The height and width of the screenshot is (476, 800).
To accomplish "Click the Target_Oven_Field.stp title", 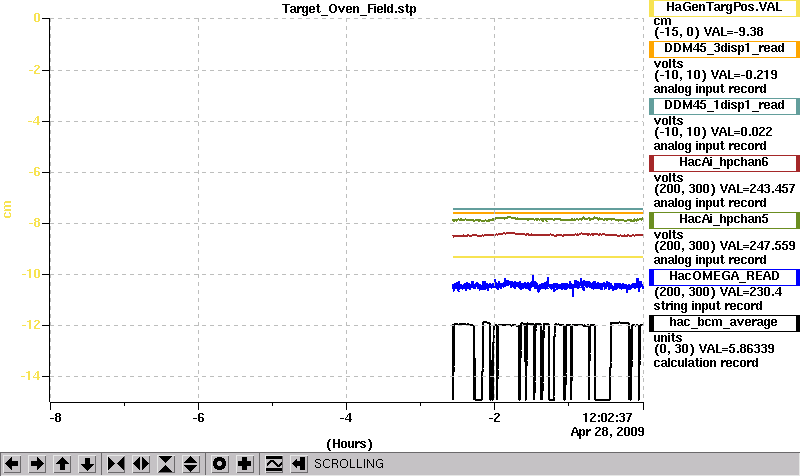I will pyautogui.click(x=349, y=9).
